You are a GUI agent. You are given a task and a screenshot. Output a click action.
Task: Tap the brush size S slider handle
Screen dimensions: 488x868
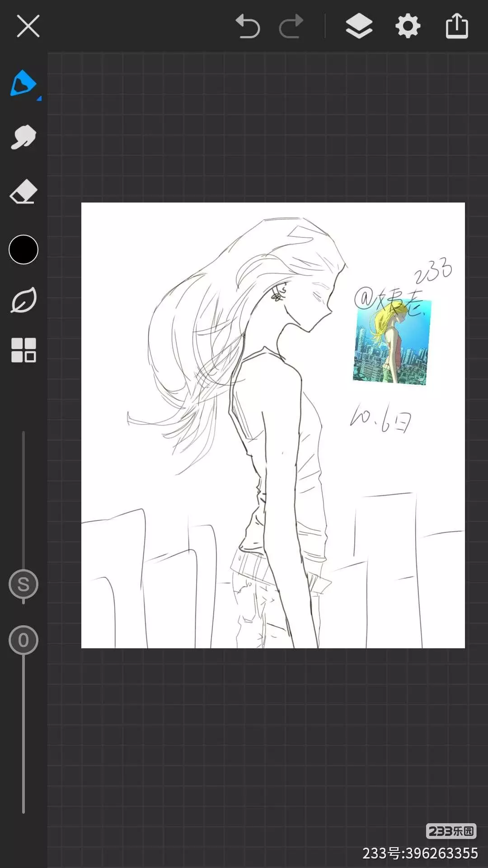pyautogui.click(x=23, y=584)
